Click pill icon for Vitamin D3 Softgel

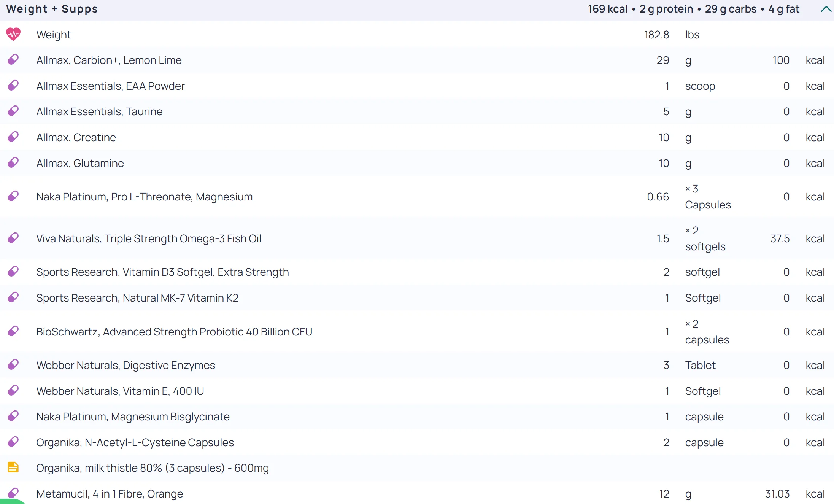13,272
